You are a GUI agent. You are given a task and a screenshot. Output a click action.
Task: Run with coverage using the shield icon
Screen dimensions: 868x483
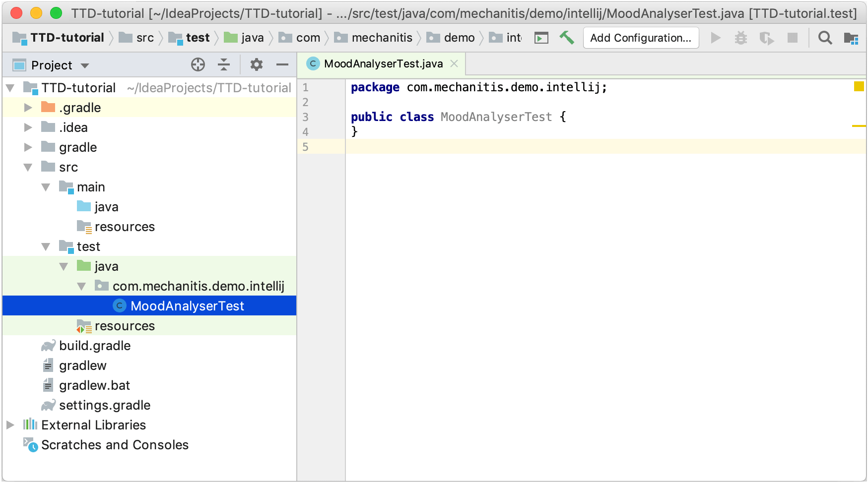767,37
